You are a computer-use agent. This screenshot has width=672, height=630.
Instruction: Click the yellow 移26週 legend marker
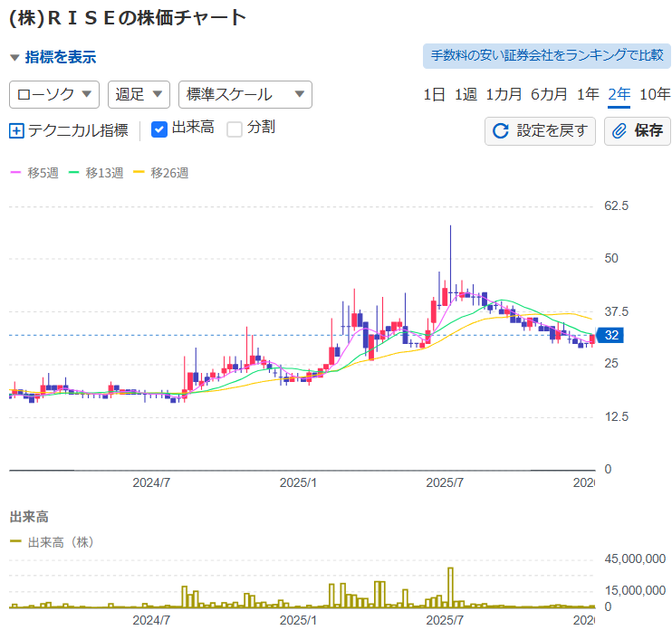coord(139,173)
